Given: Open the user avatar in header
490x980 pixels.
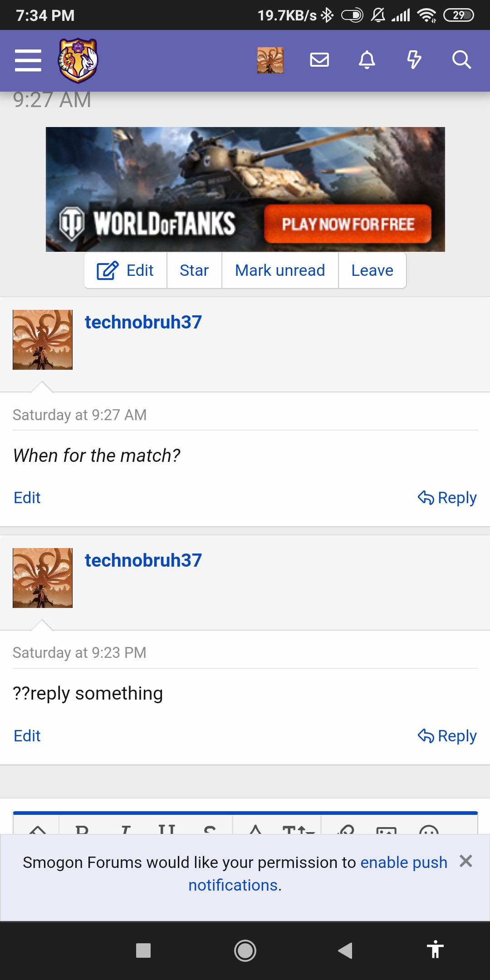Looking at the screenshot, I should click(x=270, y=60).
